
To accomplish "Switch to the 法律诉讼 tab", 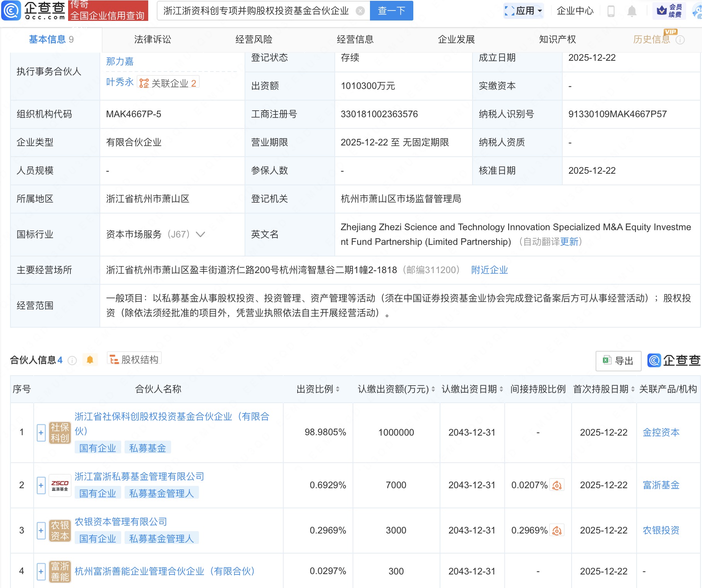I will click(x=152, y=39).
